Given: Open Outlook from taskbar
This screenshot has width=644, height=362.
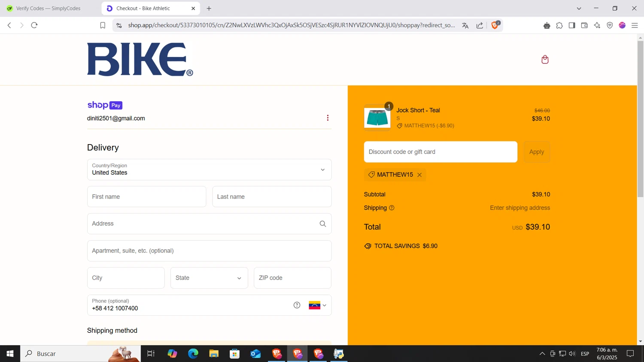Looking at the screenshot, I should coord(255,353).
